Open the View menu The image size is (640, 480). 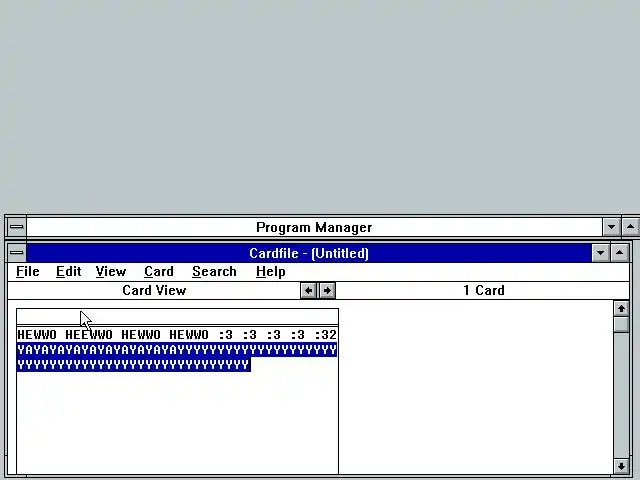click(x=111, y=271)
